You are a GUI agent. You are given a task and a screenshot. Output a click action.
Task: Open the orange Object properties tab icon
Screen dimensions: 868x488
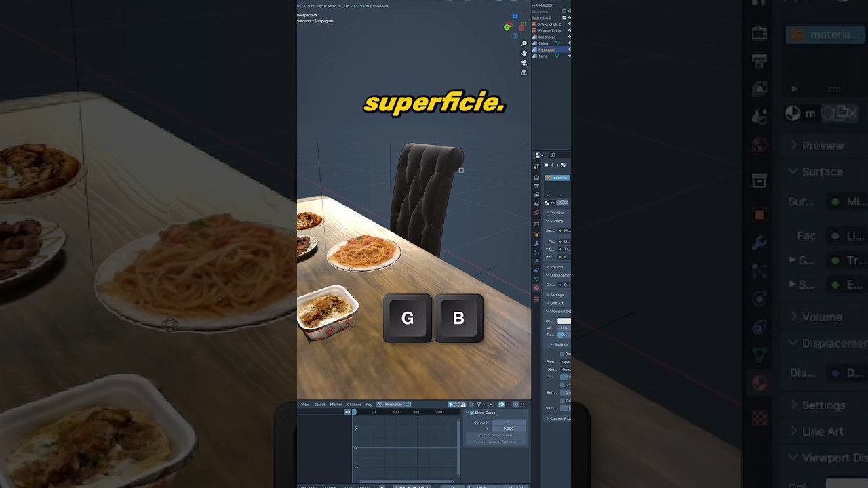point(536,235)
